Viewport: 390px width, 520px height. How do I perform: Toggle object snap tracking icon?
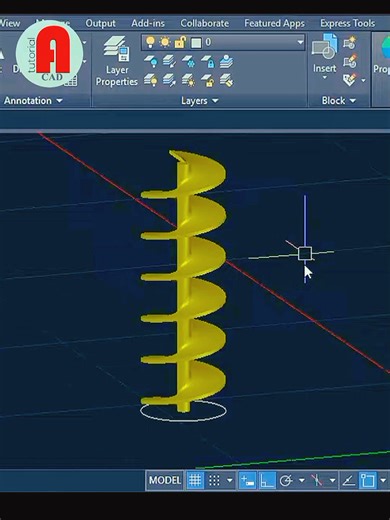pos(348,480)
